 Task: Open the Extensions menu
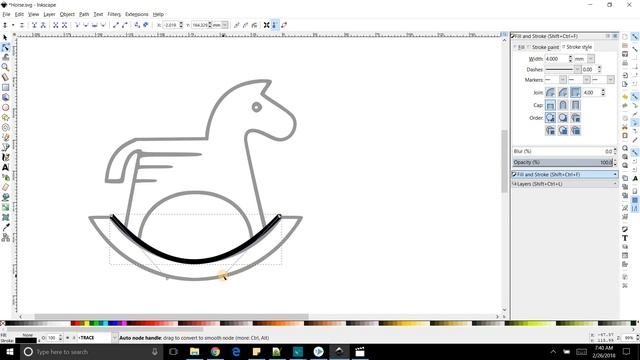pos(137,14)
